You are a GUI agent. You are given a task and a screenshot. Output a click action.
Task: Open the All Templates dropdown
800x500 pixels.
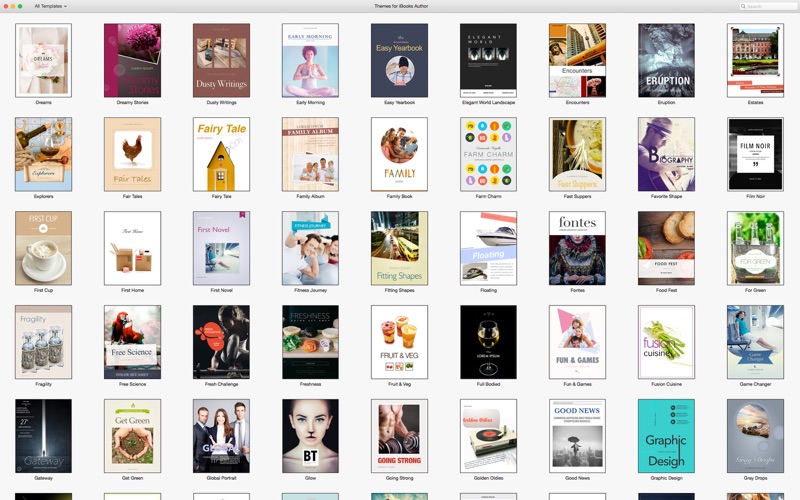(51, 6)
